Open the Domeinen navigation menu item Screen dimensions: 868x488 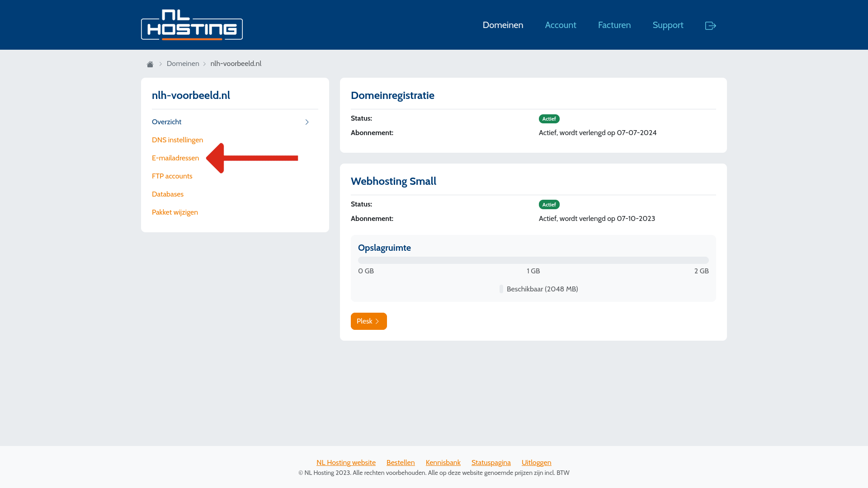pyautogui.click(x=503, y=25)
